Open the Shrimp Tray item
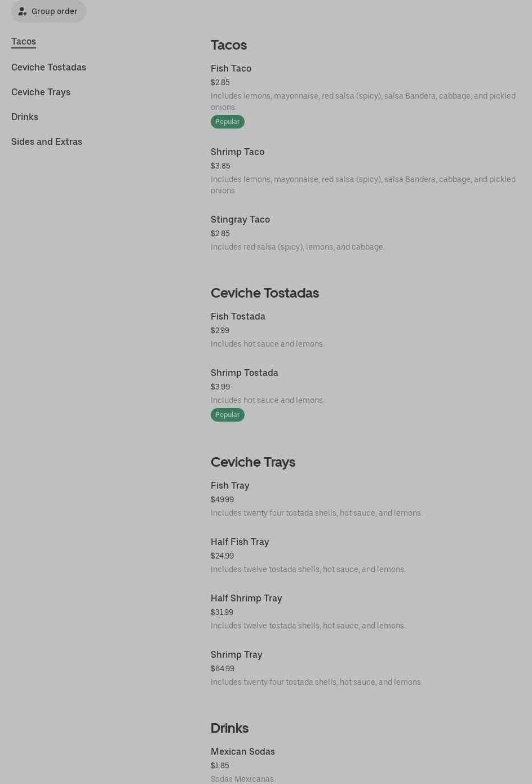This screenshot has height=784, width=532. (x=237, y=654)
